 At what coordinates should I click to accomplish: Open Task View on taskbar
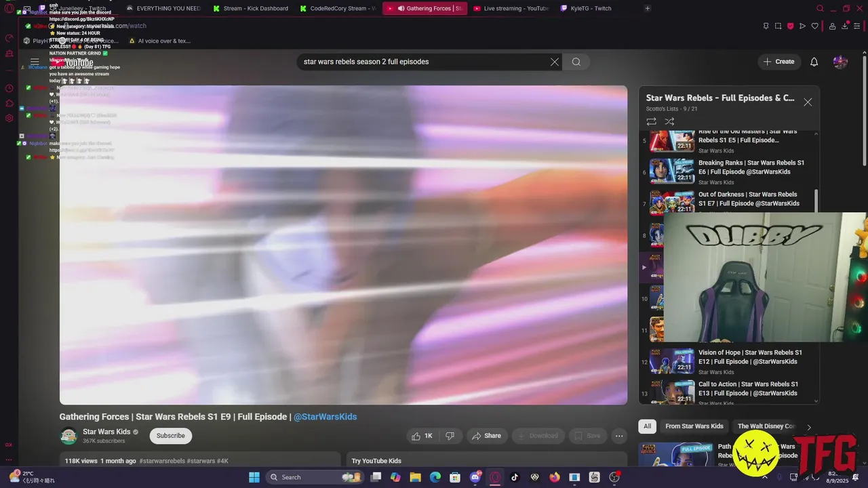click(376, 477)
